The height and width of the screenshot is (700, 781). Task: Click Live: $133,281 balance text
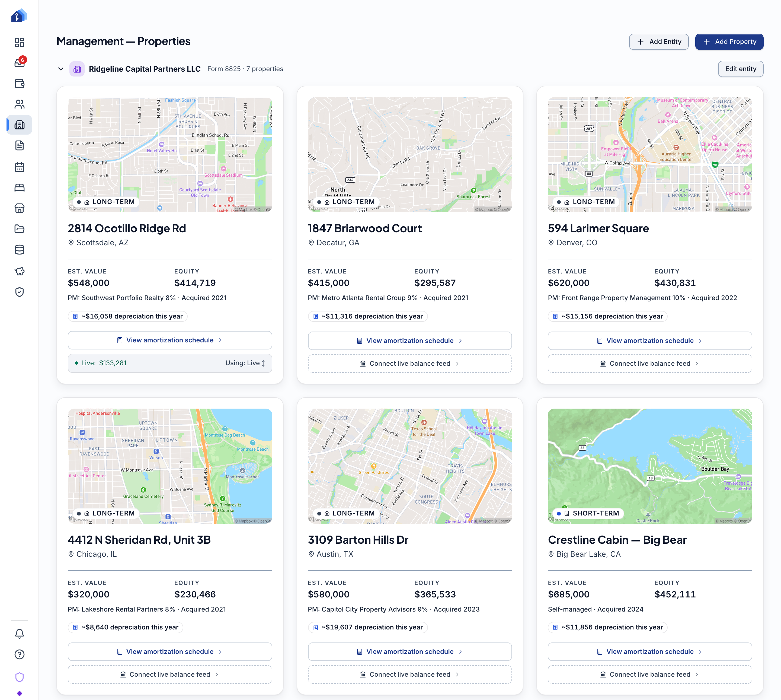[x=100, y=363]
